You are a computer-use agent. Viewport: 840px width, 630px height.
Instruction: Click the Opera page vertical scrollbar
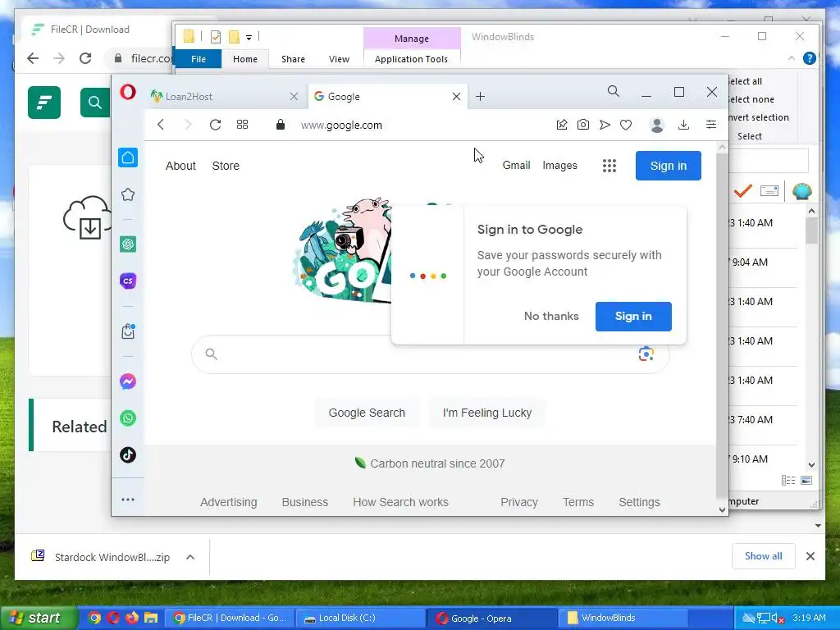(x=722, y=328)
